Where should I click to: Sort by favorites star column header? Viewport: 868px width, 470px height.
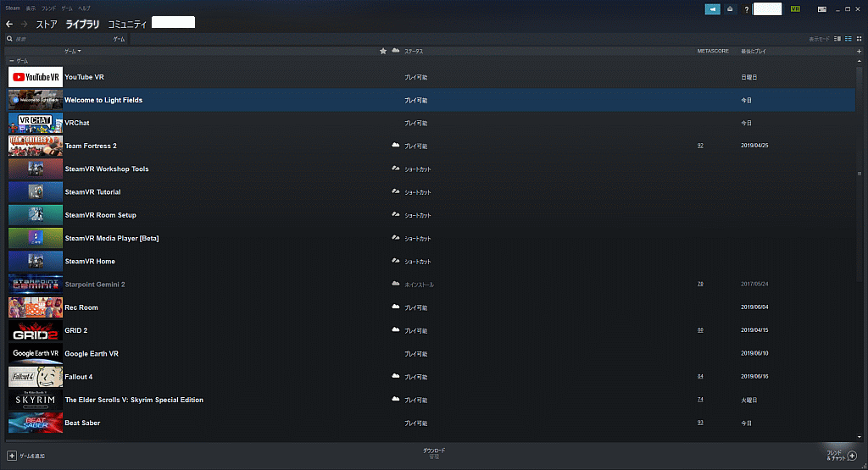point(383,51)
